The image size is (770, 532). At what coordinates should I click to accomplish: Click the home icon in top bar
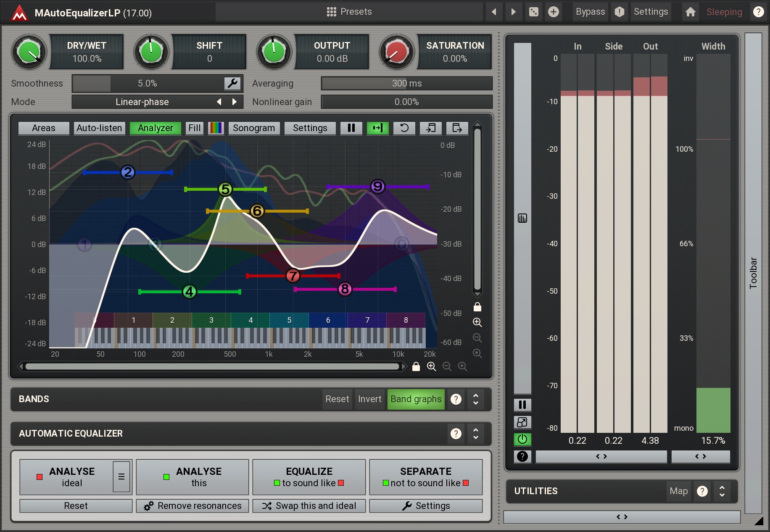(x=690, y=12)
